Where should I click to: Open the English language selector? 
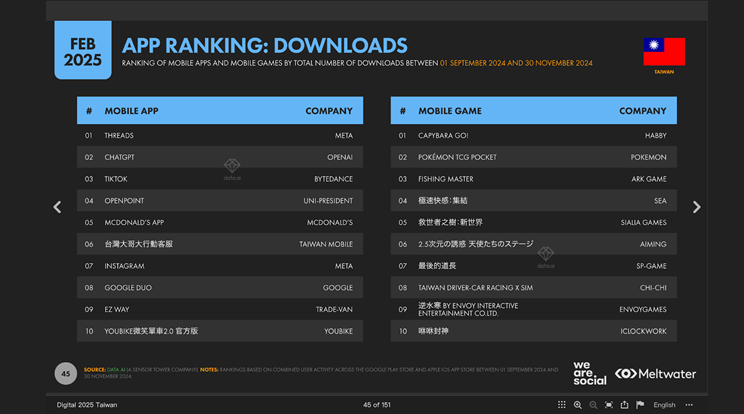(x=664, y=405)
